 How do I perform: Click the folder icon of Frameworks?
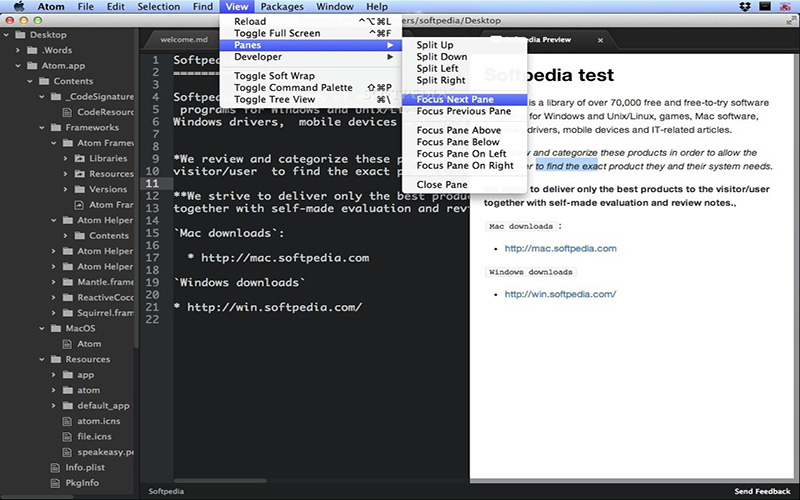click(56, 127)
